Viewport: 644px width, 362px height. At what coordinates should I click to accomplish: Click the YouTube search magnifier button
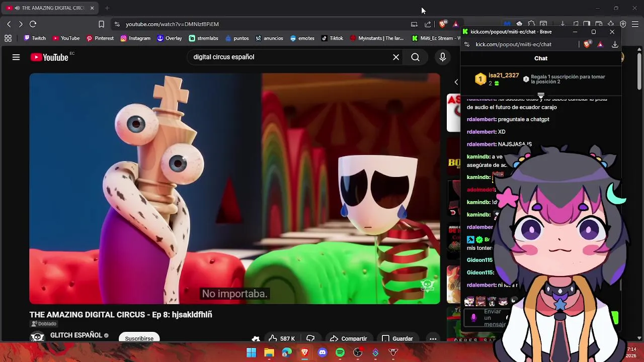[x=416, y=57]
